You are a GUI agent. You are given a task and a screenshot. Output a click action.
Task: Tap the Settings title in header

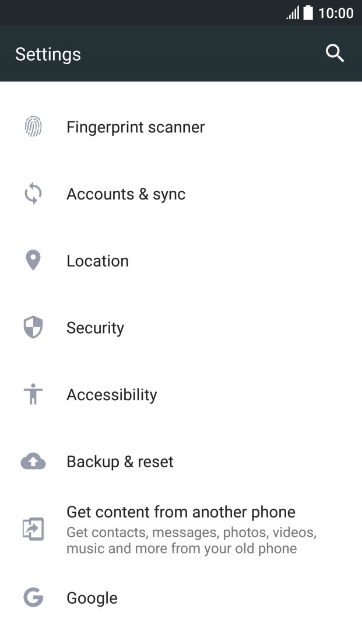(48, 54)
